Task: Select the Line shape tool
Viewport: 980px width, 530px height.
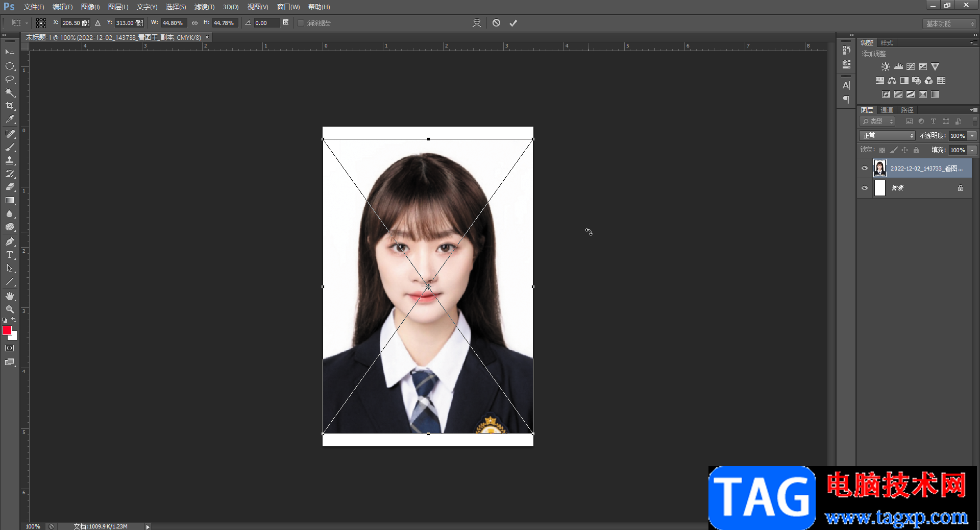Action: [10, 281]
